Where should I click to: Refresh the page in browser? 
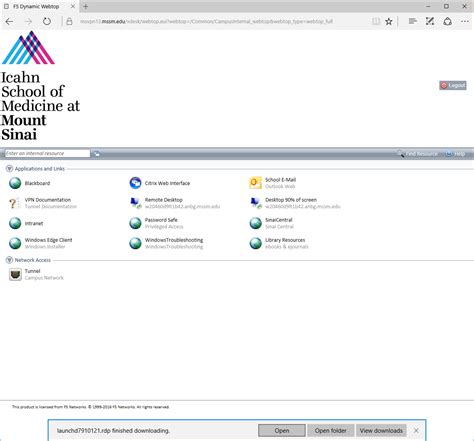pyautogui.click(x=47, y=22)
